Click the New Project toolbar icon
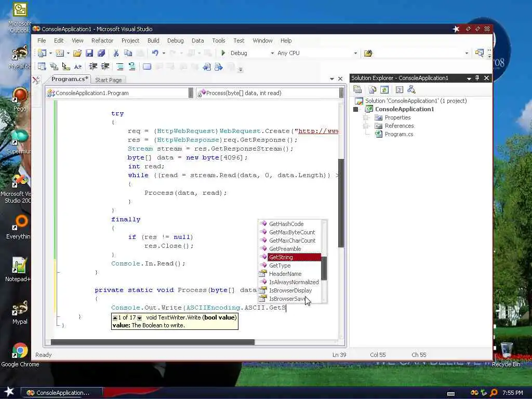 point(43,53)
